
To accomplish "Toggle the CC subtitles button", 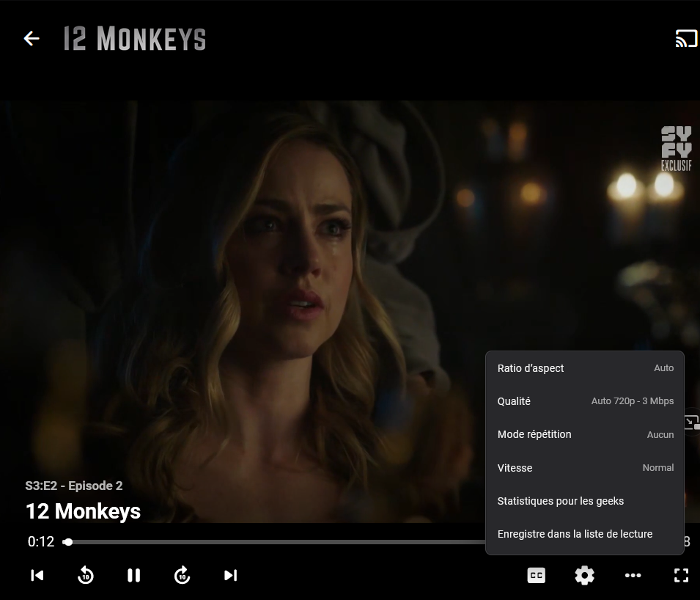I will [537, 576].
